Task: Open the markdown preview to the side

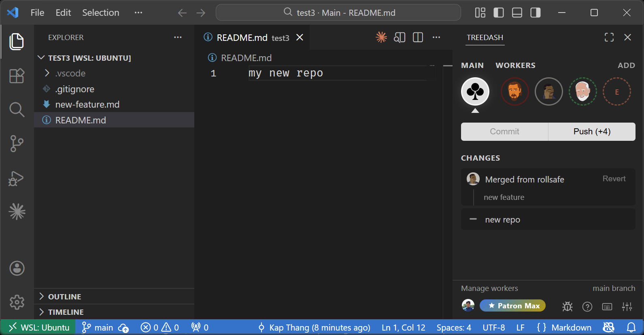Action: pos(400,37)
